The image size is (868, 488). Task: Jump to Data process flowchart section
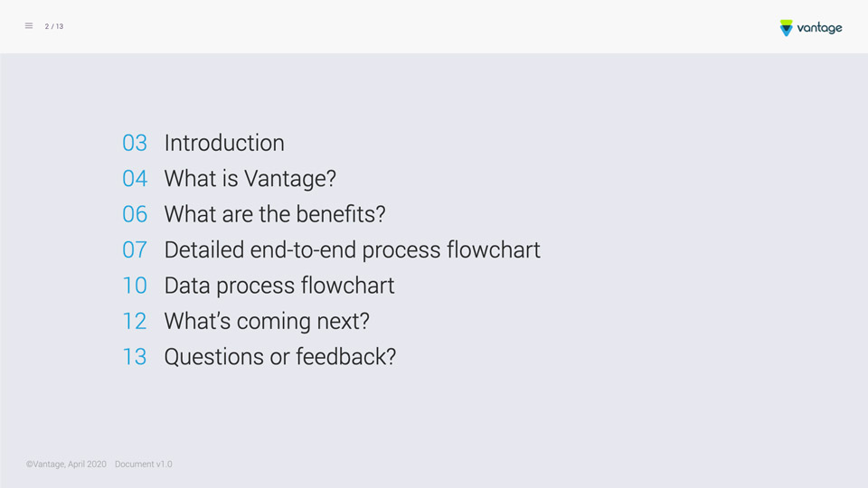click(279, 286)
